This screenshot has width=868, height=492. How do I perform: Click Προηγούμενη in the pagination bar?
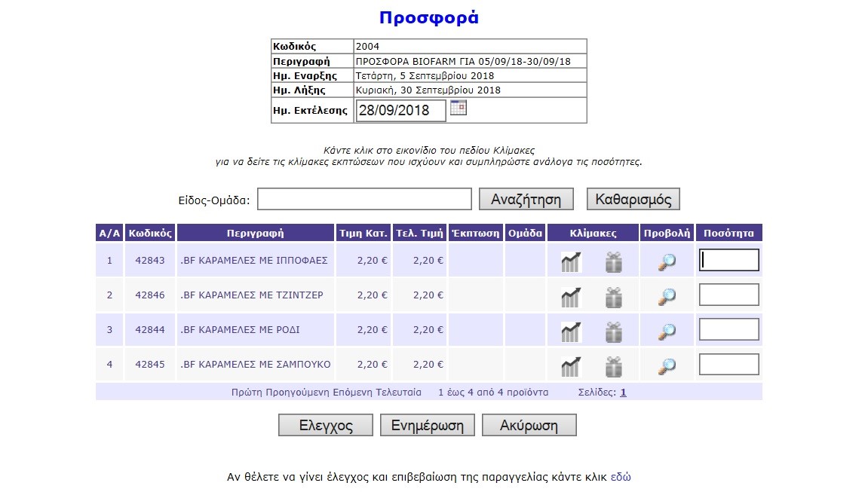297,392
